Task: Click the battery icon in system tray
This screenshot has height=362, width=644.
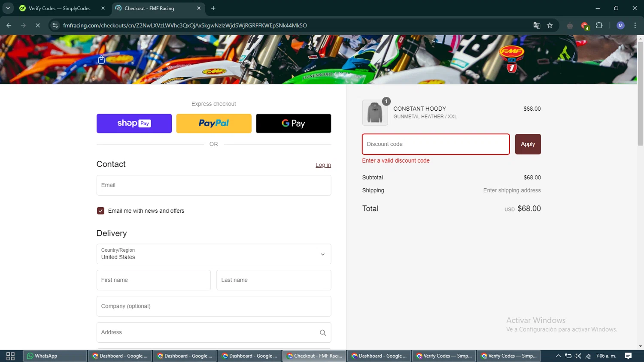Action: [568, 356]
